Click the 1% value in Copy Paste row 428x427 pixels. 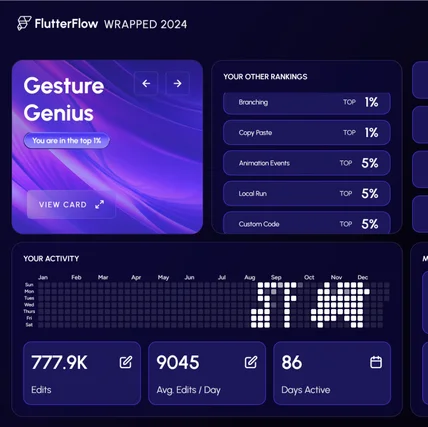[371, 133]
